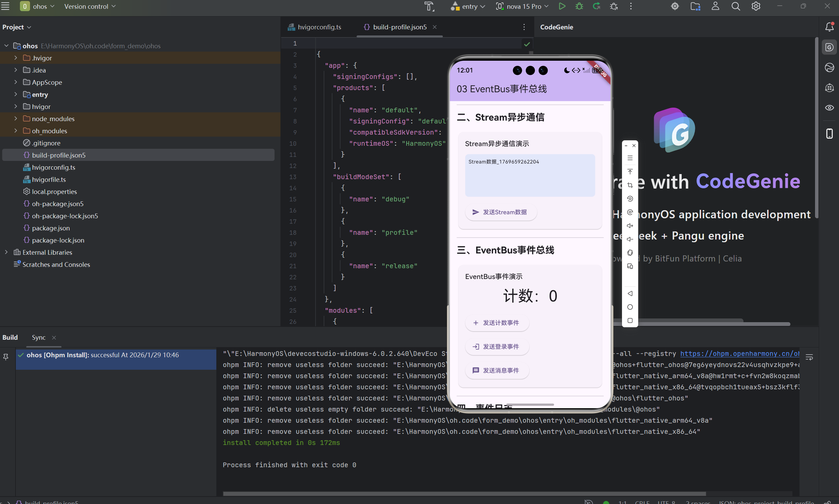Viewport: 839px width, 504px height.
Task: Click the green Run button in the toolbar
Action: tap(562, 6)
